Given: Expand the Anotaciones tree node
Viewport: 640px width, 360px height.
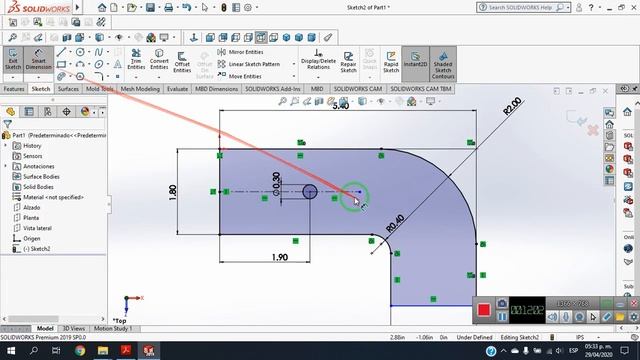Looking at the screenshot, I should click(5, 166).
